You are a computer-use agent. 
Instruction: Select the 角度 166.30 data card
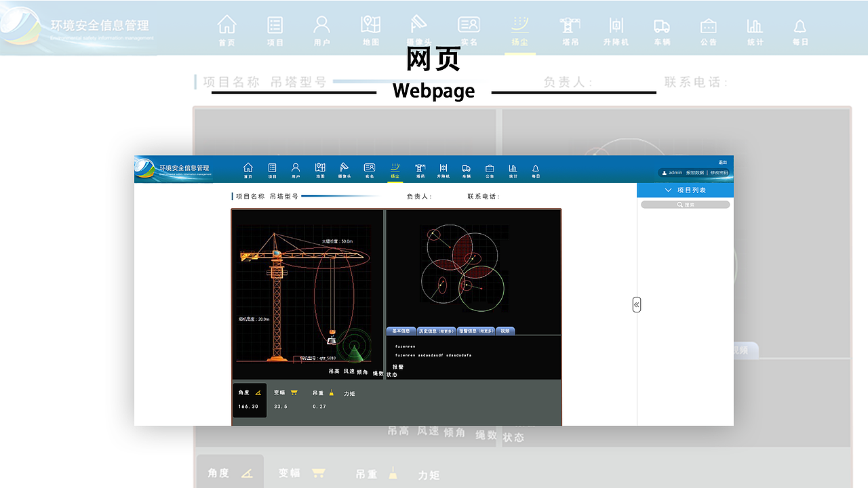pyautogui.click(x=250, y=400)
